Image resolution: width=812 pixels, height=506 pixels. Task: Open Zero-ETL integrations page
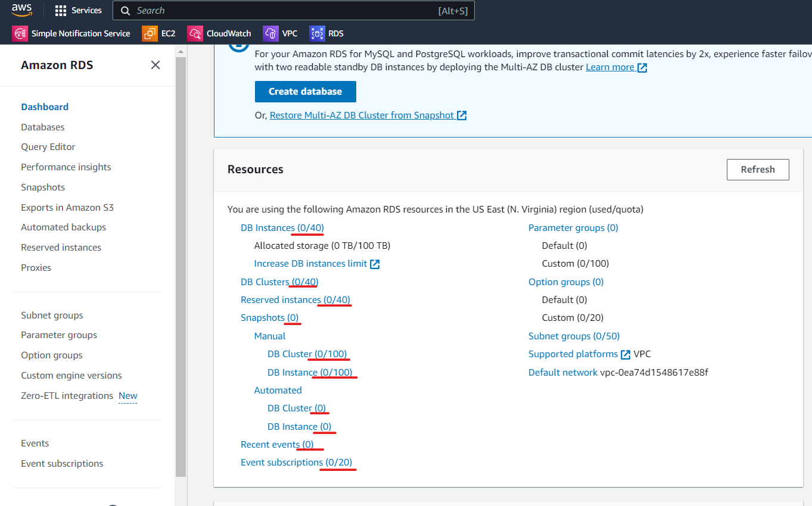pos(67,396)
